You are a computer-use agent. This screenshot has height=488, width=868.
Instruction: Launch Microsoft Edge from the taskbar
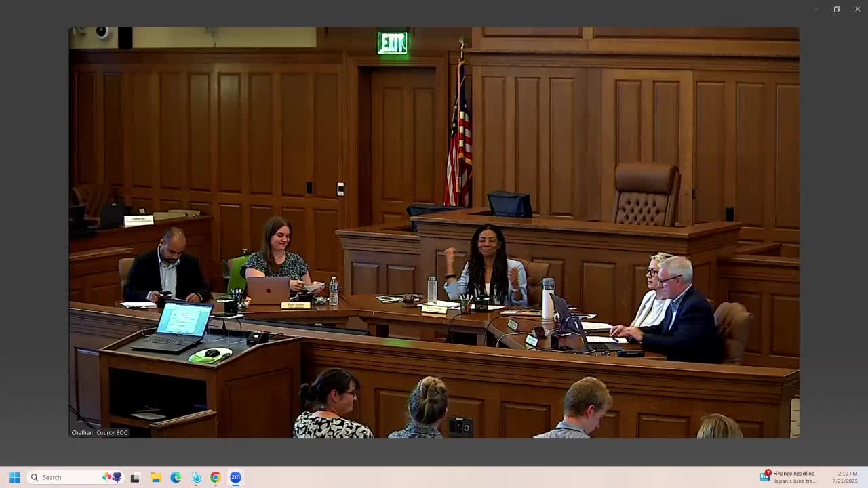176,477
